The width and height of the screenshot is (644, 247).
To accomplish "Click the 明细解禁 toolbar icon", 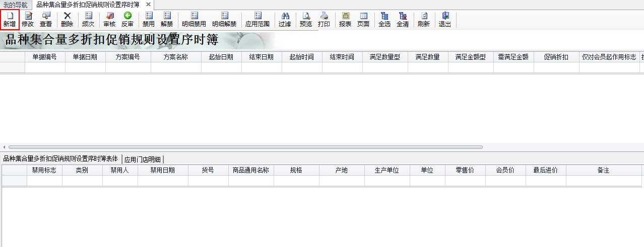I will click(224, 20).
